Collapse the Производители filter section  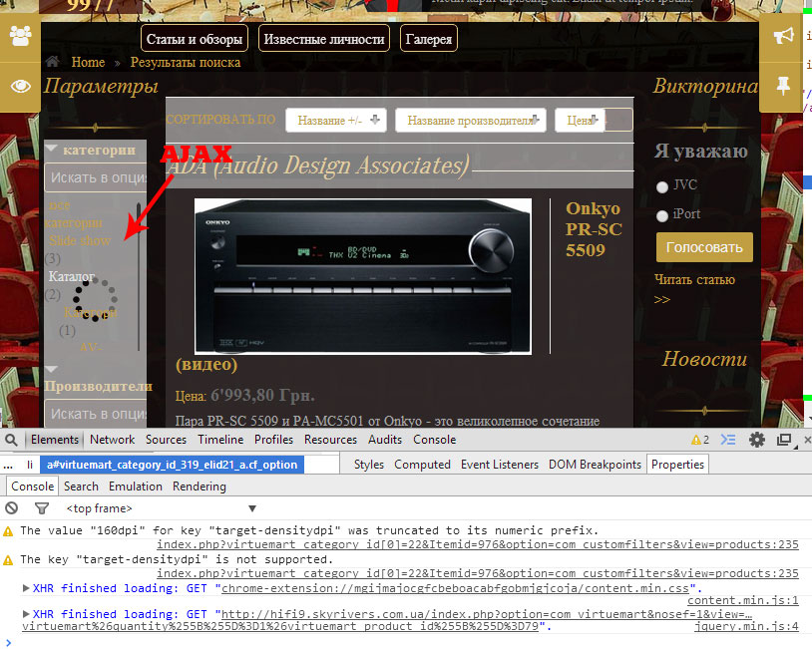[51, 369]
